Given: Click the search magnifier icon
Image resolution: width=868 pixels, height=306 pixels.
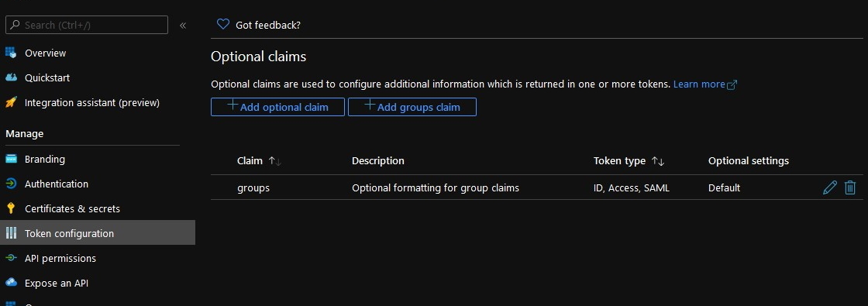Looking at the screenshot, I should (x=15, y=25).
